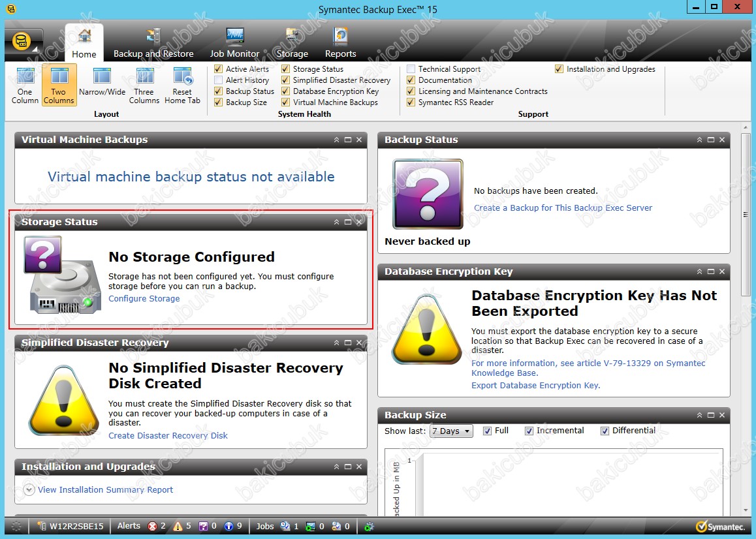Close the Database Encryption Key panel

pos(722,272)
